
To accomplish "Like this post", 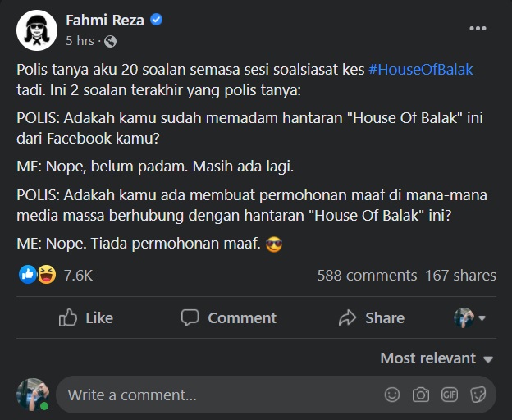I will 86,317.
